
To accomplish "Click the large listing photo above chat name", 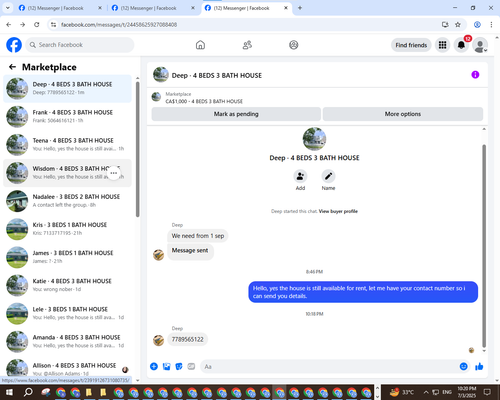I will (x=314, y=139).
